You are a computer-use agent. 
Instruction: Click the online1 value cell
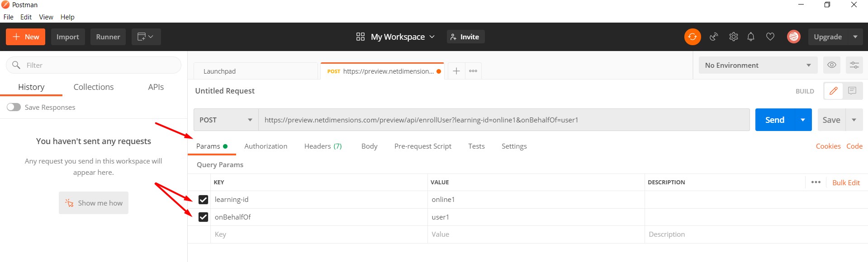536,200
